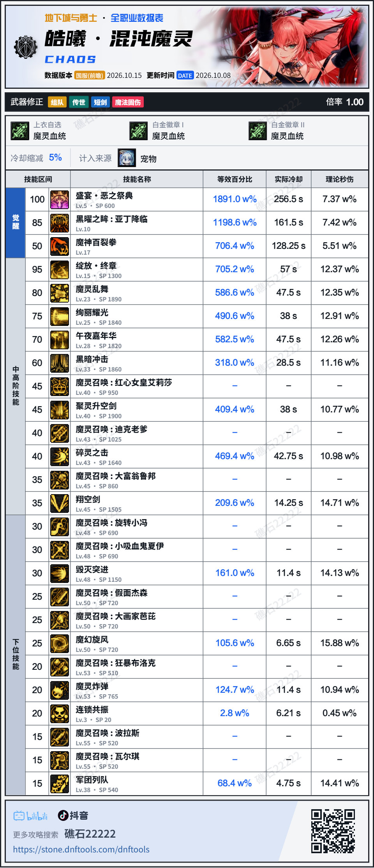The width and height of the screenshot is (374, 868).
Task: Click the 黑曜之眸：亚丁降临 skill icon
Action: click(x=60, y=223)
